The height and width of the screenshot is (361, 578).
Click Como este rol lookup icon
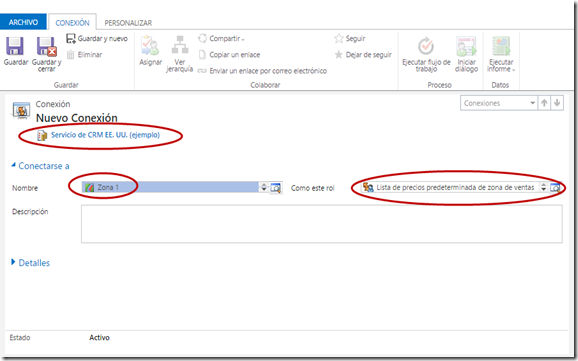555,188
